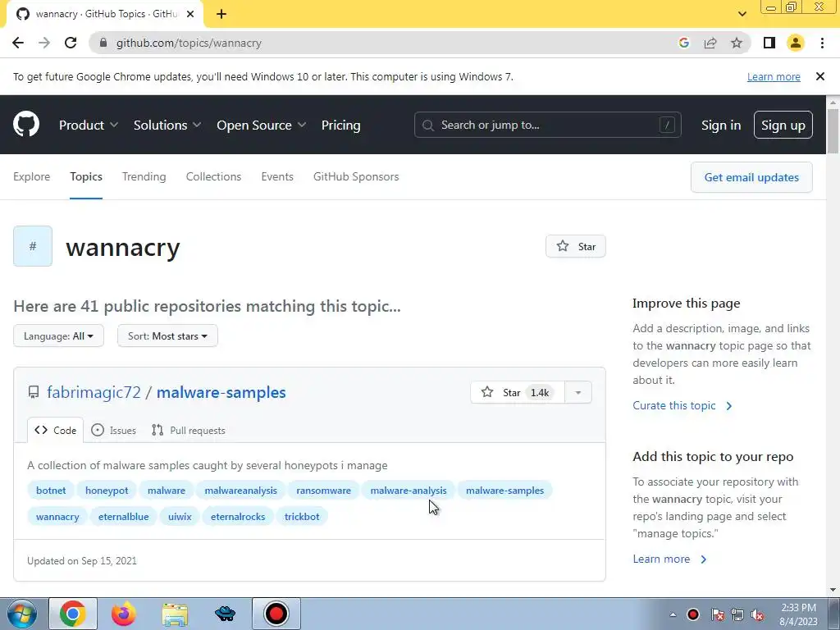The height and width of the screenshot is (630, 840).
Task: Reload the page with refresh icon
Action: (71, 43)
